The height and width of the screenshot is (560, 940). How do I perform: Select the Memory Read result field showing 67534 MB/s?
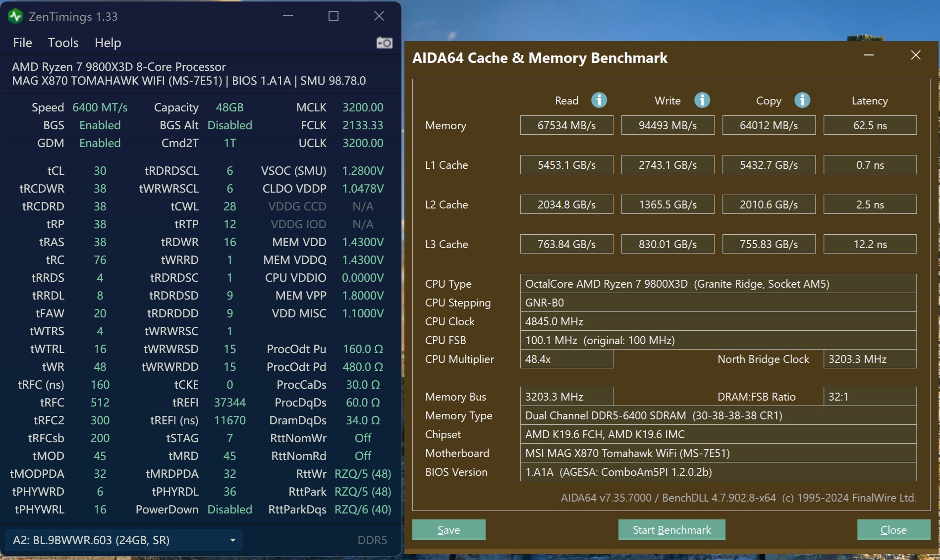(x=566, y=125)
